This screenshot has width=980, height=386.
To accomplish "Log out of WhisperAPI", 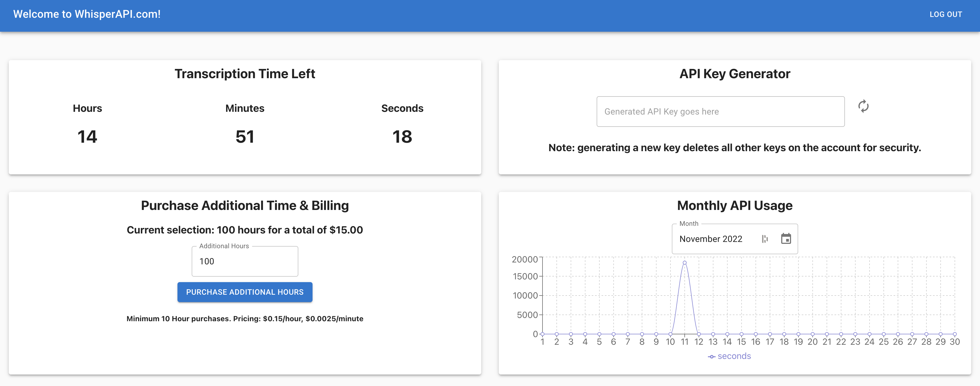I will [x=946, y=14].
